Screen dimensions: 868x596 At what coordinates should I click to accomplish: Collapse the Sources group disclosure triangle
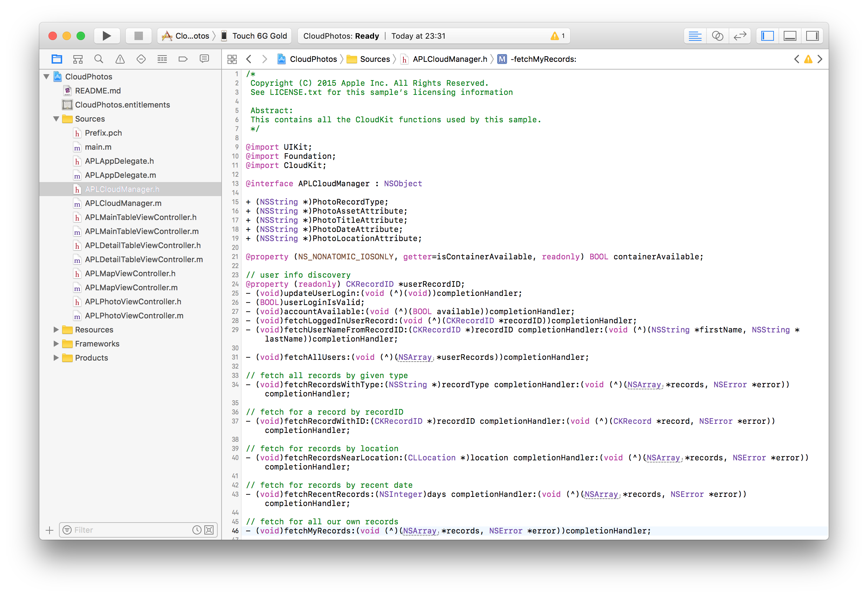pos(57,119)
